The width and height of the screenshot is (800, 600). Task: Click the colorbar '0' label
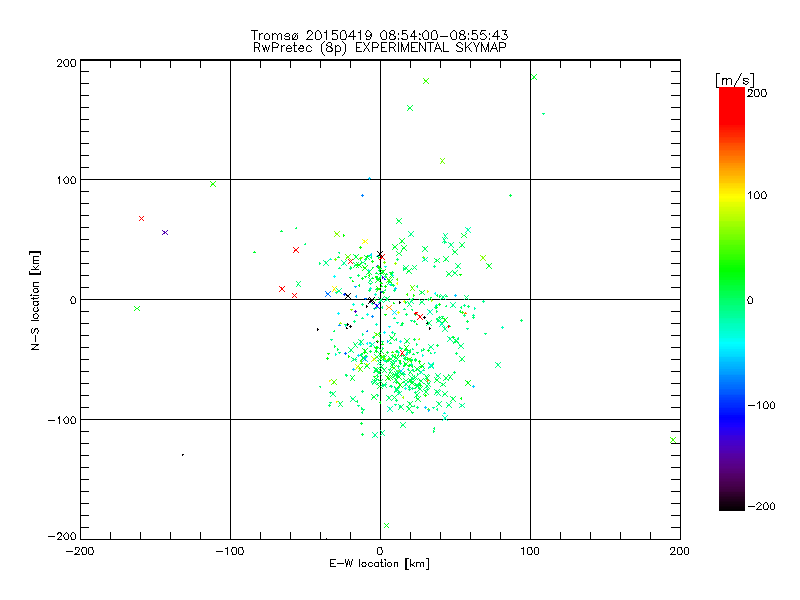tap(750, 300)
